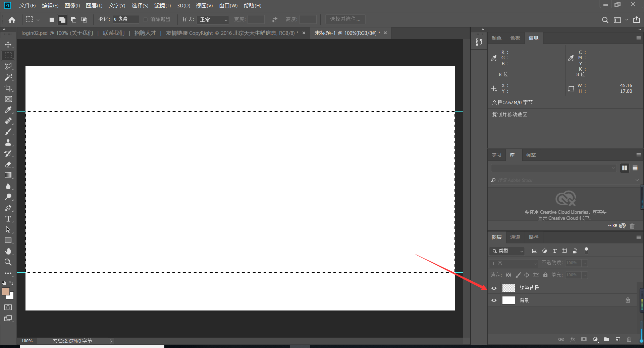This screenshot has width=644, height=348.
Task: Select the Zoom tool
Action: (x=8, y=262)
